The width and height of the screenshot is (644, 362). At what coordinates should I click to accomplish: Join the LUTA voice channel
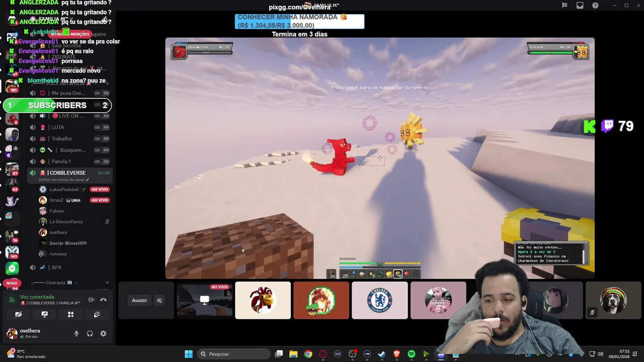pyautogui.click(x=69, y=127)
